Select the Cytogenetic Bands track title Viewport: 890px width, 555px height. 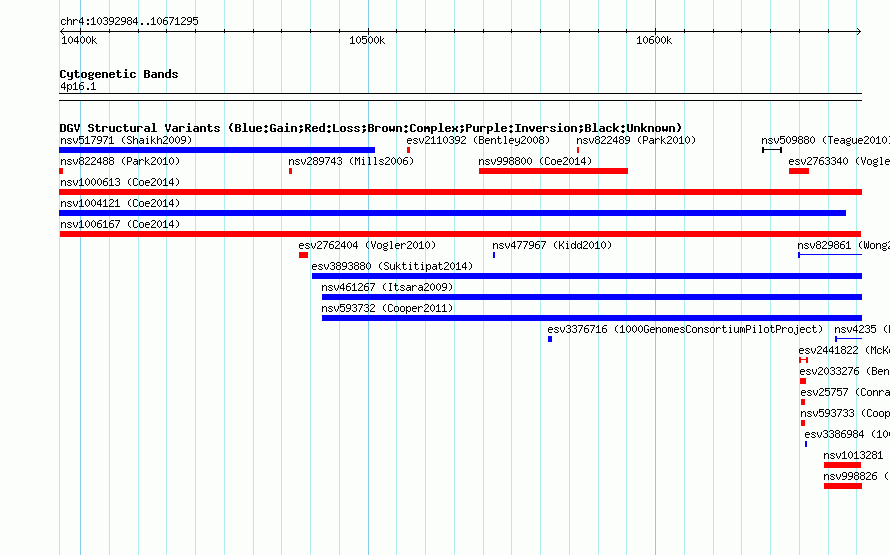119,74
